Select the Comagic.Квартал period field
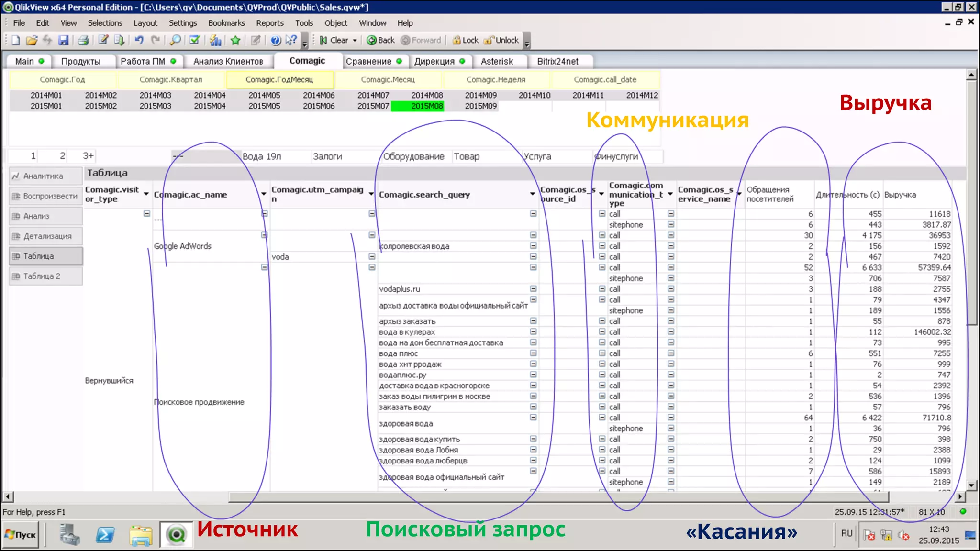 [x=171, y=79]
